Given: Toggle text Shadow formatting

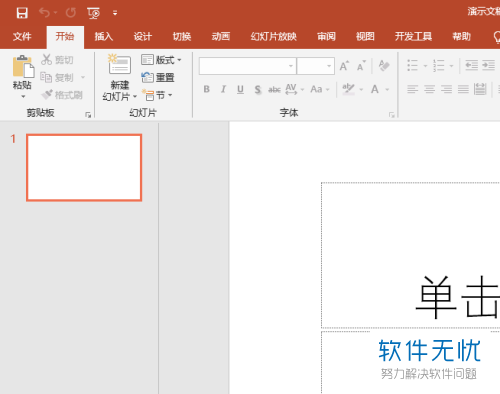Looking at the screenshot, I should pos(258,89).
